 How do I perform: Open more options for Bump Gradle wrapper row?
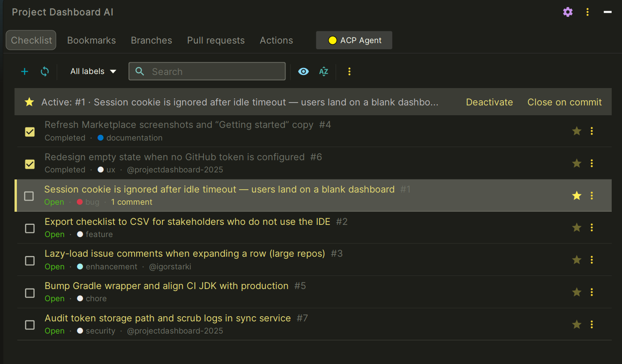[592, 292]
